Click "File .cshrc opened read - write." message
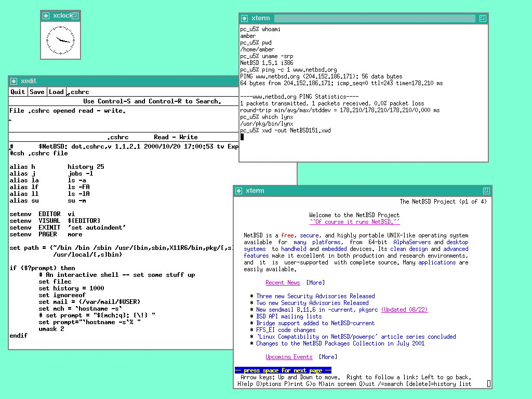 click(68, 111)
